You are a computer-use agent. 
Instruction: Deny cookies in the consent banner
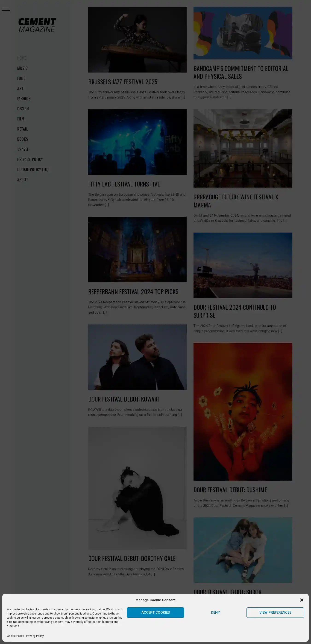pyautogui.click(x=215, y=612)
